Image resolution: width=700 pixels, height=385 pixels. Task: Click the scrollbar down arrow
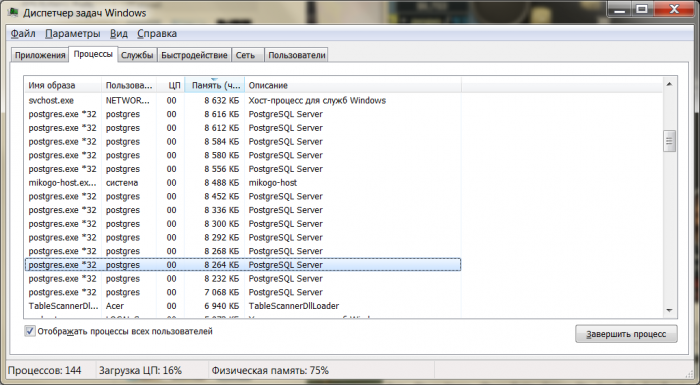(x=669, y=310)
